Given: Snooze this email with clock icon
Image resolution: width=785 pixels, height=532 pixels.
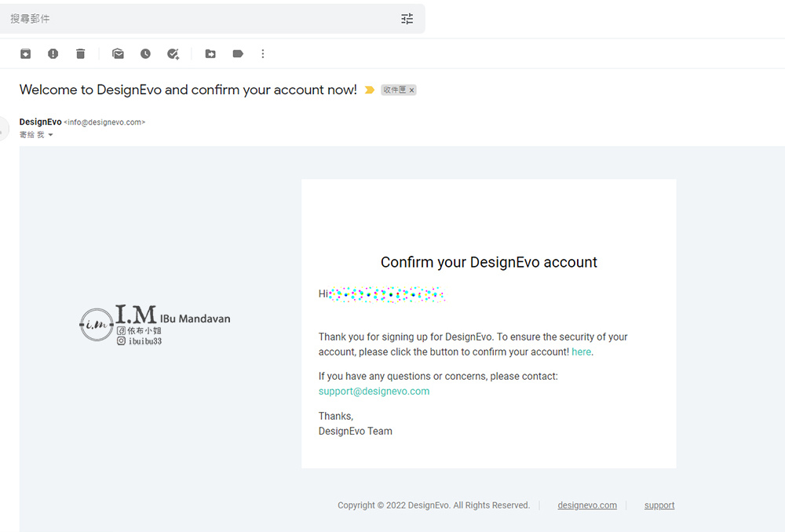Looking at the screenshot, I should (x=146, y=53).
